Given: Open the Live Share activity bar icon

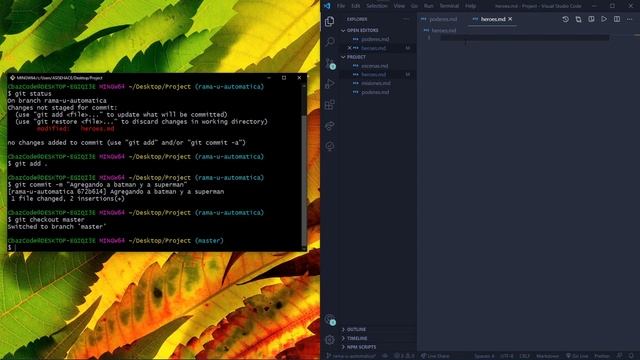Looking at the screenshot, I should tap(329, 125).
